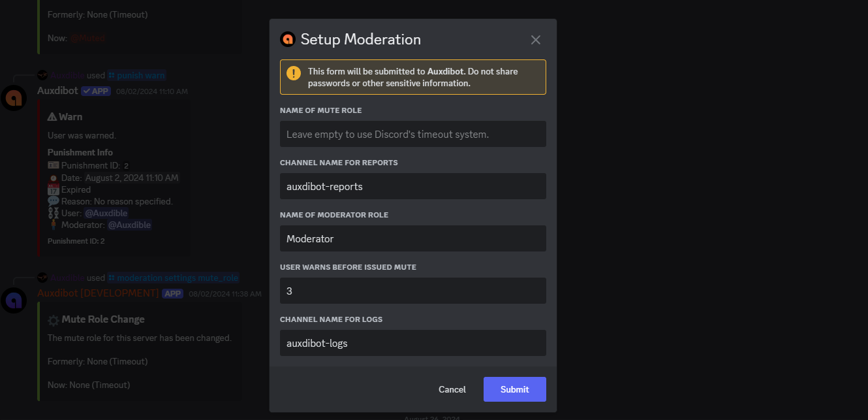Click the User Warns Before Issued Mute field
The height and width of the screenshot is (420, 868).
[x=412, y=291]
